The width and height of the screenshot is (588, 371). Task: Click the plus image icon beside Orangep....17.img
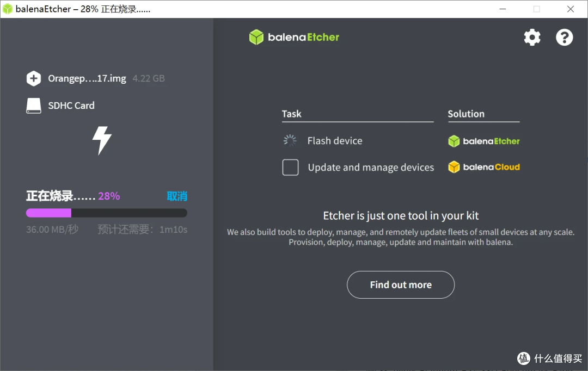(34, 78)
